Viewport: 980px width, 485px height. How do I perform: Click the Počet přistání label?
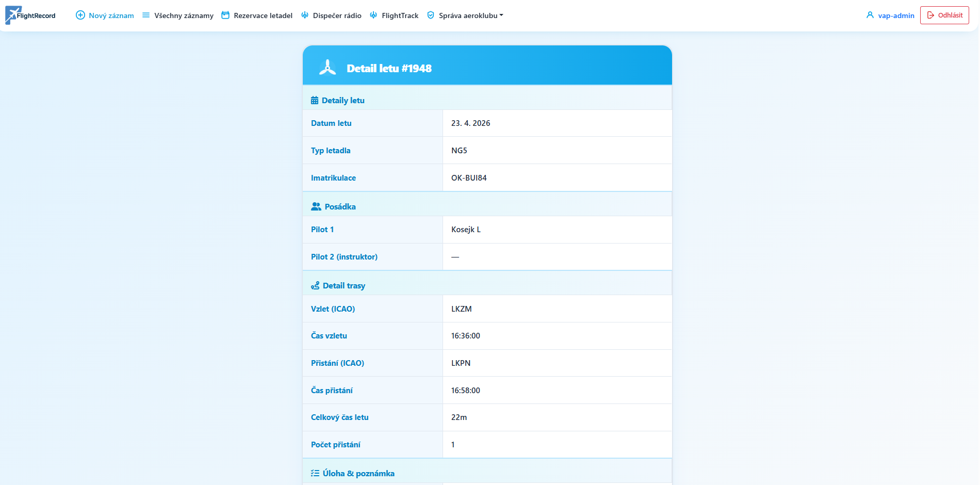point(336,445)
